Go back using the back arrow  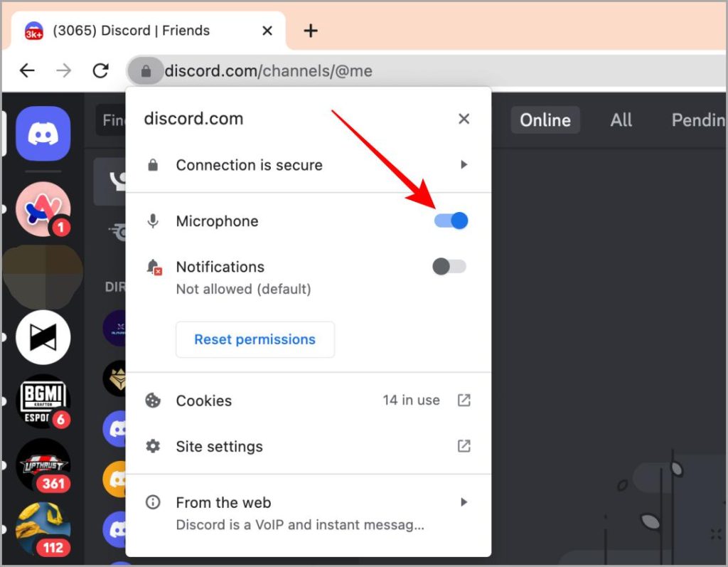tap(27, 70)
